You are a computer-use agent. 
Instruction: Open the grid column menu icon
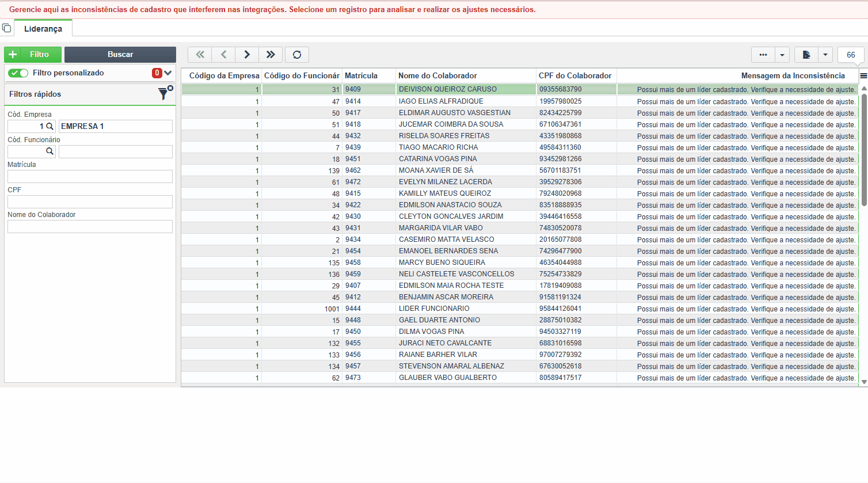tap(863, 75)
